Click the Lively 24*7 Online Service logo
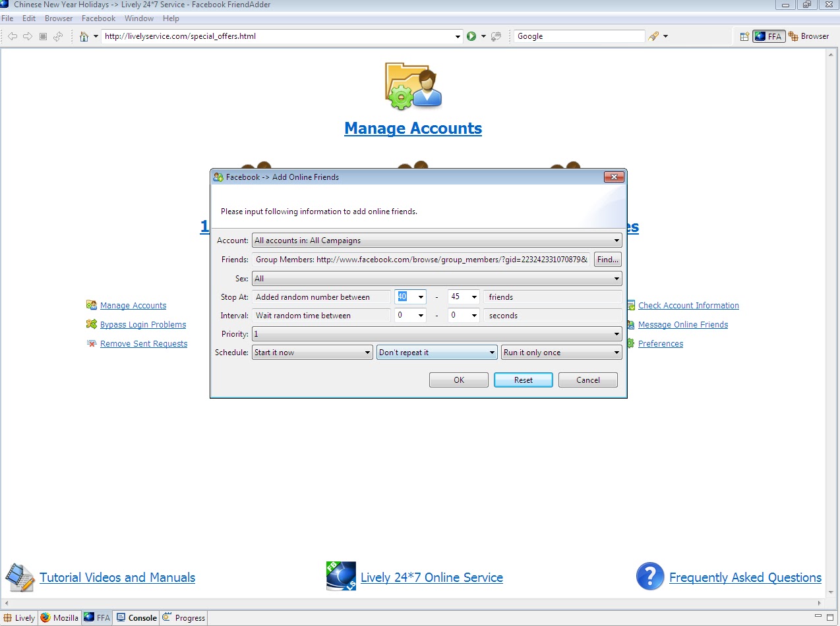This screenshot has height=626, width=840. click(341, 577)
